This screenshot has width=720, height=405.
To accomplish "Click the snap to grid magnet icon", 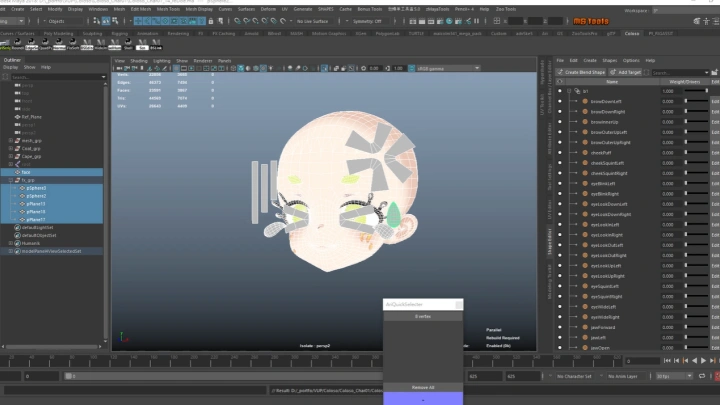I will point(237,21).
